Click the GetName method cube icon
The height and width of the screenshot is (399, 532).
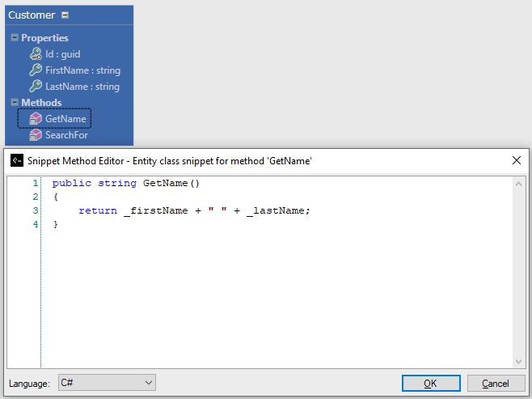(x=35, y=119)
